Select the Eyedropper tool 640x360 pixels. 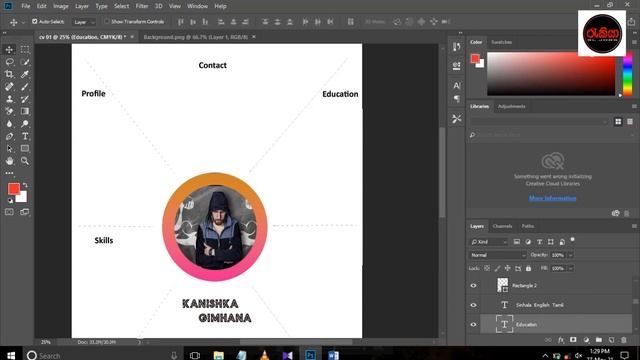click(25, 74)
